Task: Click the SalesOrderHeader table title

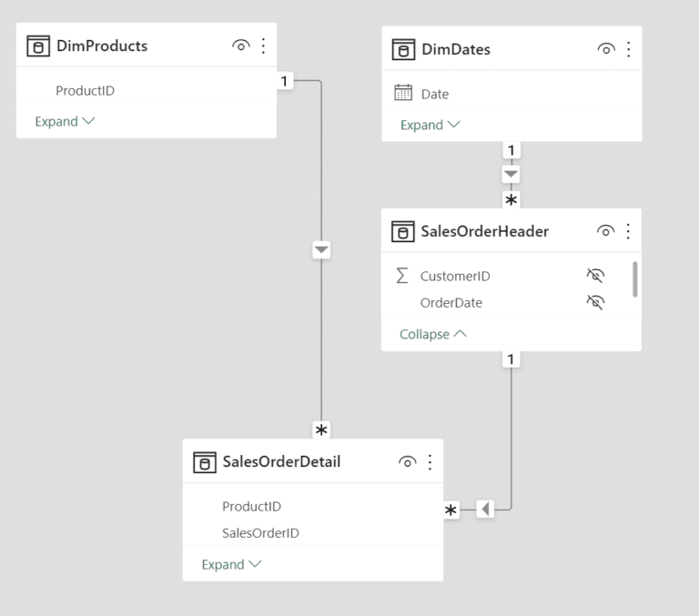Action: coord(484,231)
